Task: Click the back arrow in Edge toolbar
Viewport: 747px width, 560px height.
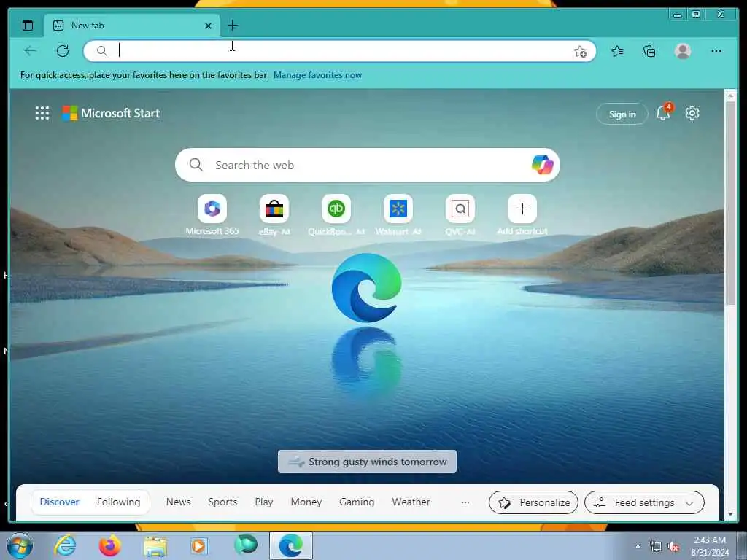Action: coord(31,51)
